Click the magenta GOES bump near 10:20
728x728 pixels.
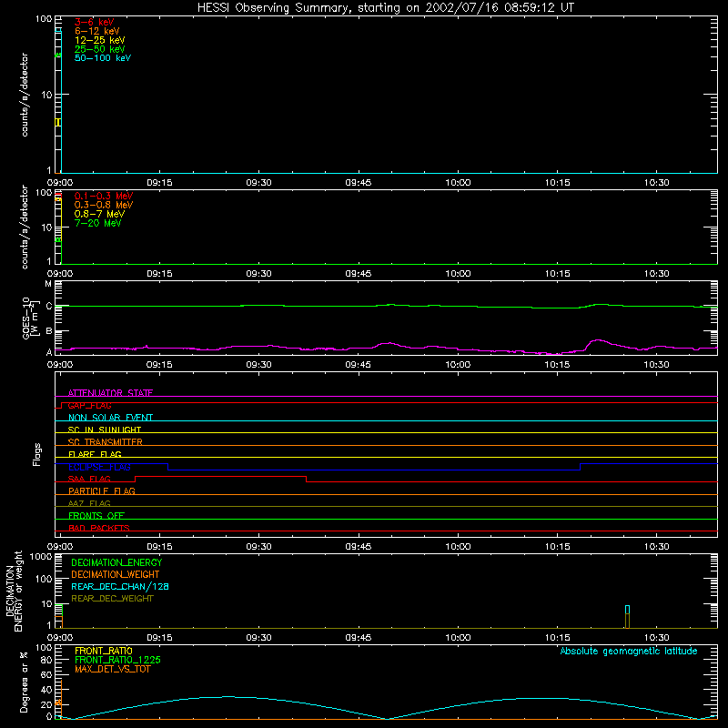point(598,342)
